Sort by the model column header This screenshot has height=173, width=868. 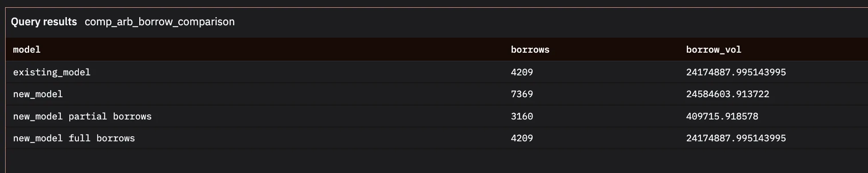pyautogui.click(x=27, y=50)
